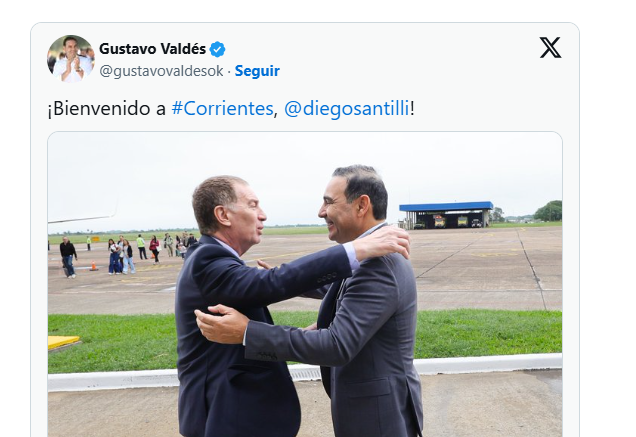This screenshot has width=636, height=437.
Task: Click the Seguir follow link
Action: (x=257, y=71)
